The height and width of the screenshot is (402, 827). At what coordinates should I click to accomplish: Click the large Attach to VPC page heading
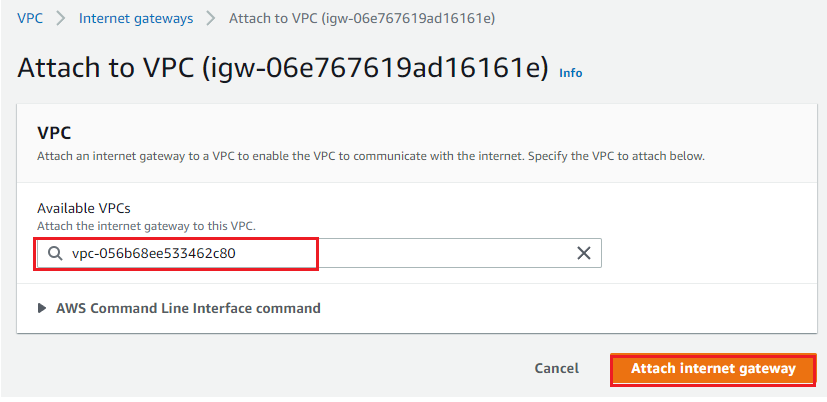283,70
